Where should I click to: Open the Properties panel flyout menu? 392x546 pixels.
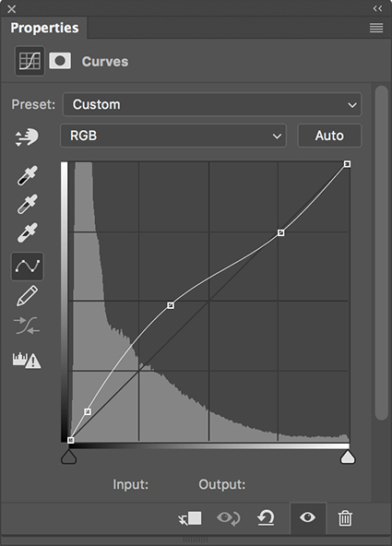pos(376,28)
